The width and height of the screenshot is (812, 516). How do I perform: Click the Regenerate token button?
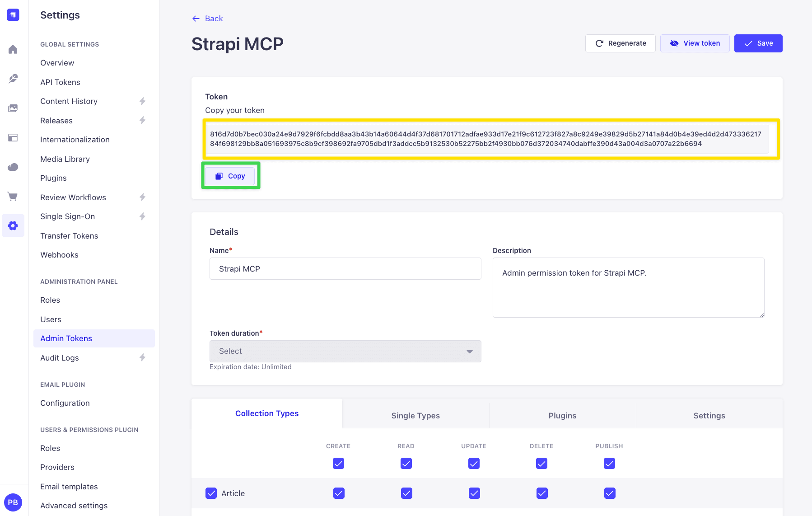click(621, 43)
